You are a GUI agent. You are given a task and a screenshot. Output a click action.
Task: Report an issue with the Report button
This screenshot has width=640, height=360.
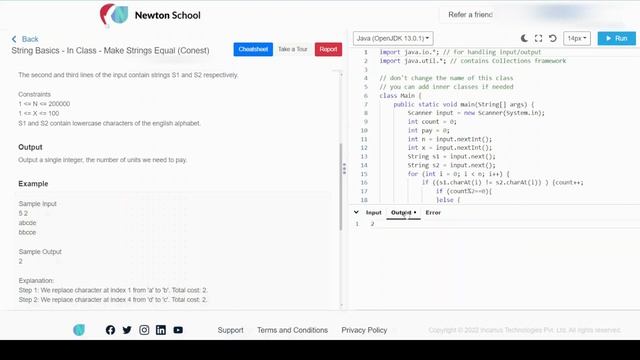(x=328, y=49)
